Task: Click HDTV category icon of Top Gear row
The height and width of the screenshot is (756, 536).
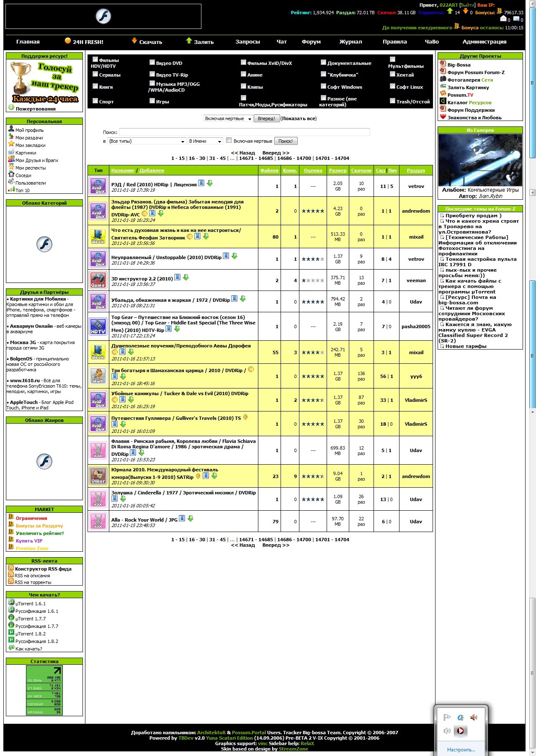Action: (x=98, y=326)
